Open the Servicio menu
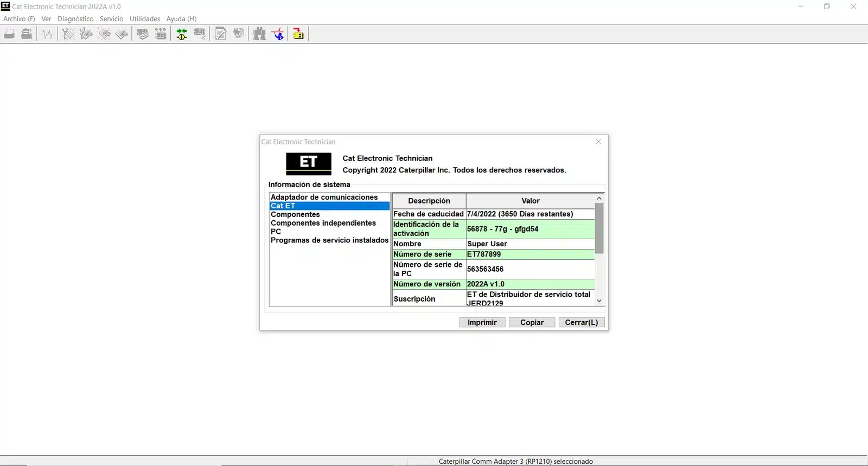868x466 pixels. [111, 19]
